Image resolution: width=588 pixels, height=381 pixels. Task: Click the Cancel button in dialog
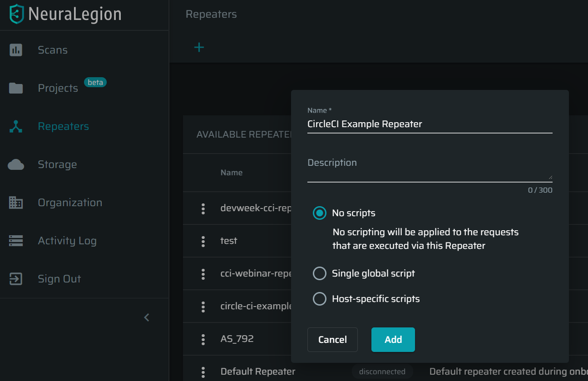pyautogui.click(x=332, y=340)
